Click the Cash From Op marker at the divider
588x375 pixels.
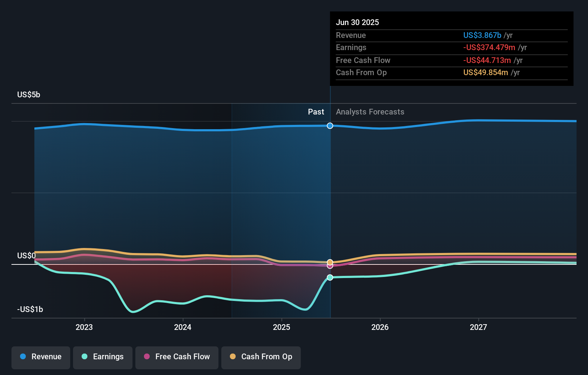coord(330,262)
